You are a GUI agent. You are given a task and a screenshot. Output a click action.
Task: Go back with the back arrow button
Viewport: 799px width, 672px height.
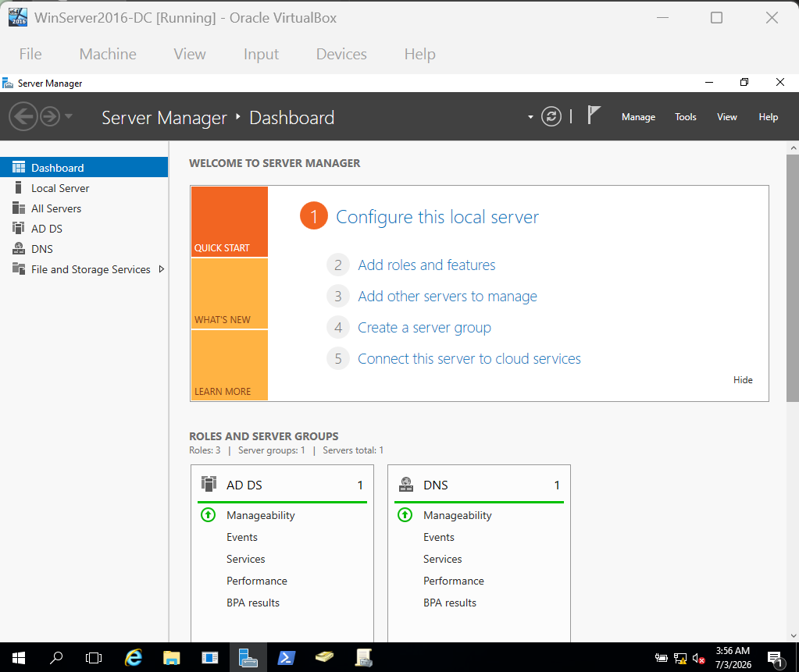coord(23,116)
